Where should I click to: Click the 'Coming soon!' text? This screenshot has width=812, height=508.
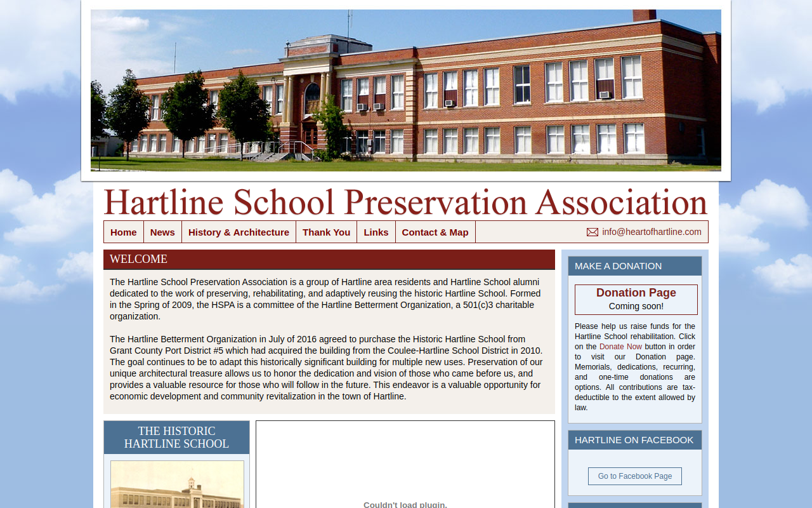tap(636, 306)
